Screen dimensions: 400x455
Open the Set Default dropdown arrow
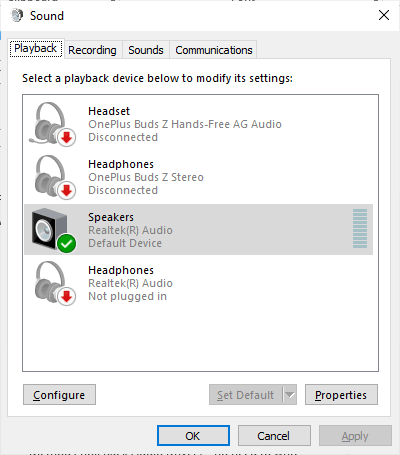pyautogui.click(x=290, y=395)
